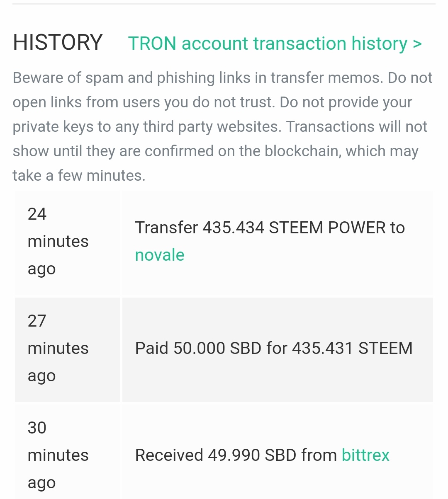This screenshot has width=448, height=499.
Task: Select the 30 minutes ago timestamp
Action: (x=58, y=455)
